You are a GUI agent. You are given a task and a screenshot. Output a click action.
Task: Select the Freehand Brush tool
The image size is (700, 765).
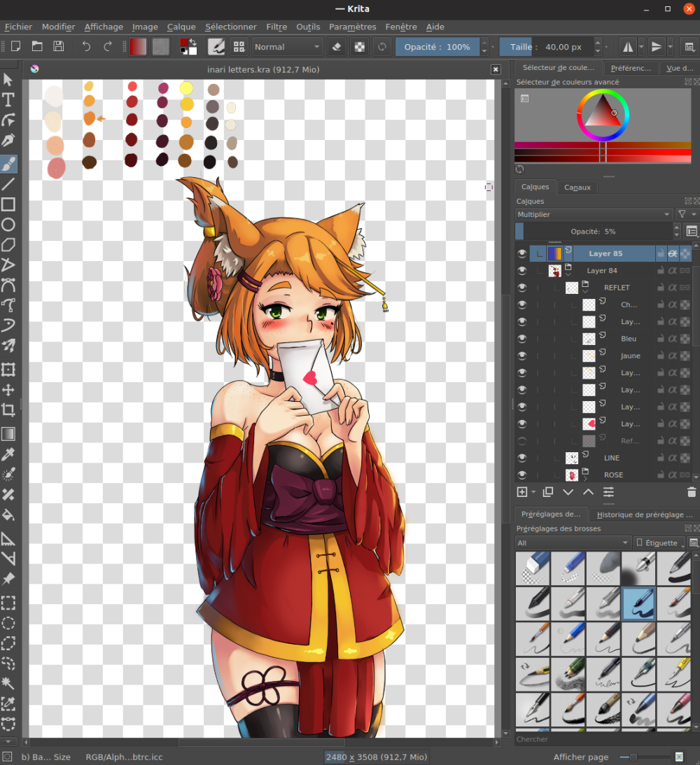[8, 164]
